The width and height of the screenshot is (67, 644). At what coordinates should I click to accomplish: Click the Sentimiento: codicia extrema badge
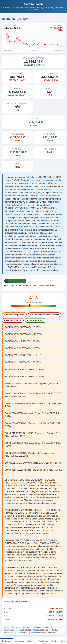[x=45, y=315]
